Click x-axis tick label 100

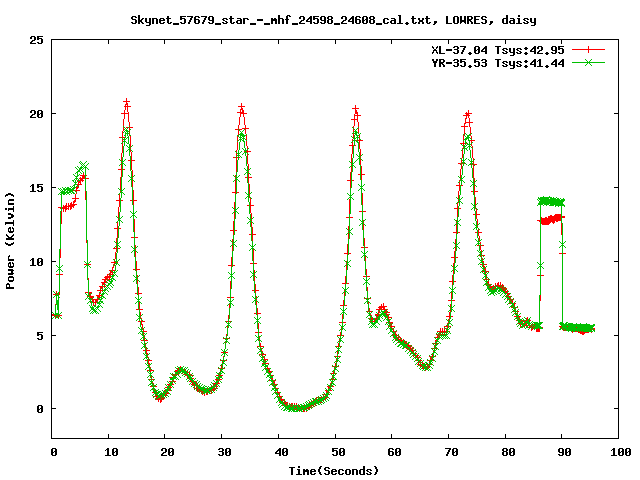(620, 452)
